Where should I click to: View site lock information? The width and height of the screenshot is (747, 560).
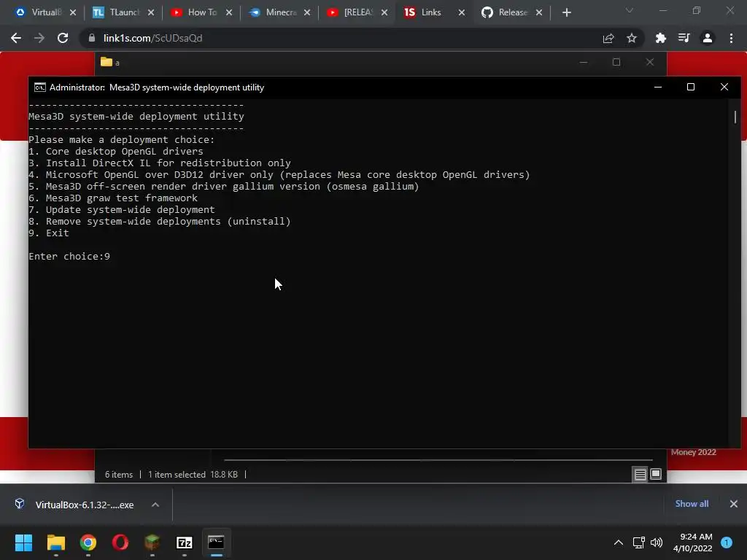click(x=92, y=38)
